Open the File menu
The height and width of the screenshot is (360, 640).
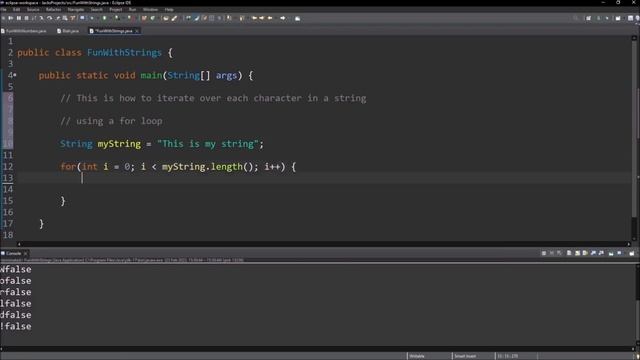click(x=3, y=9)
